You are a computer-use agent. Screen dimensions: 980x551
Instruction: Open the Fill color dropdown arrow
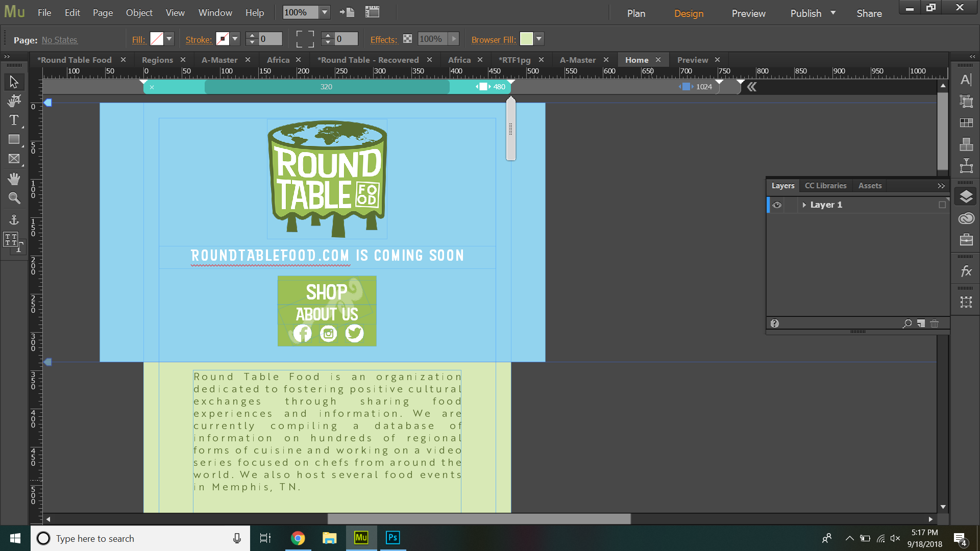tap(169, 39)
